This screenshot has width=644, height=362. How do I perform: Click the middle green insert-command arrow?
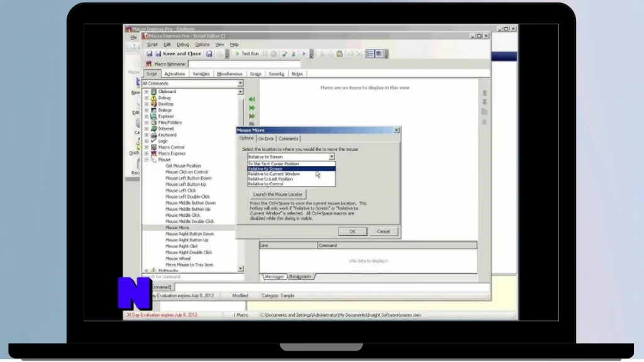[x=252, y=108]
